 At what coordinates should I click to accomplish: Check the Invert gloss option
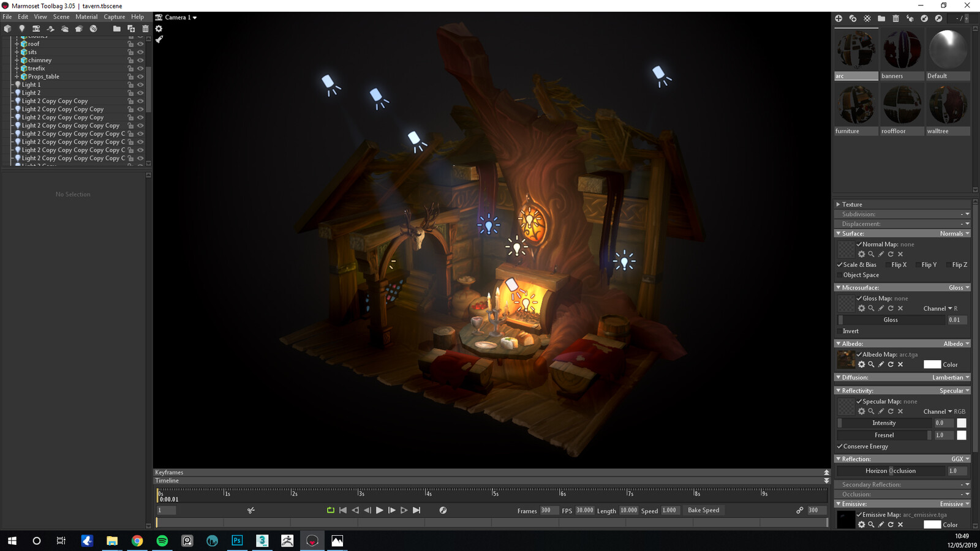tap(840, 331)
